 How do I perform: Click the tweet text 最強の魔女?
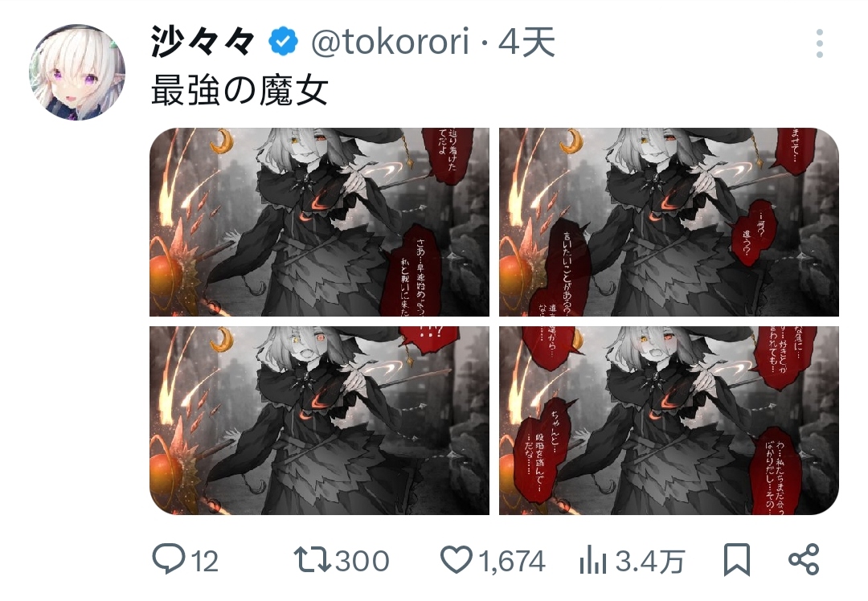click(240, 90)
